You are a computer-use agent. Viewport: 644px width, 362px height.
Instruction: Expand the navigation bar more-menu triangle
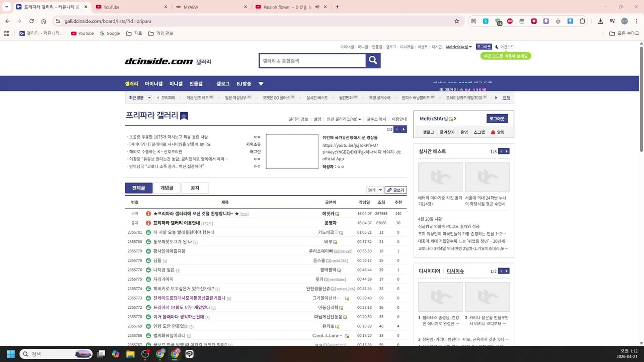261,83
